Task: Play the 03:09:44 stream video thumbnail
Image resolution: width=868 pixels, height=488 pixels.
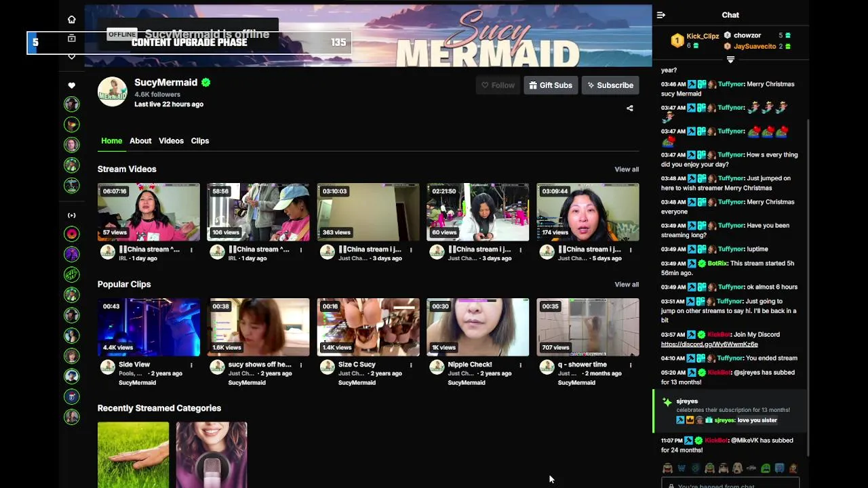Action: (x=588, y=212)
